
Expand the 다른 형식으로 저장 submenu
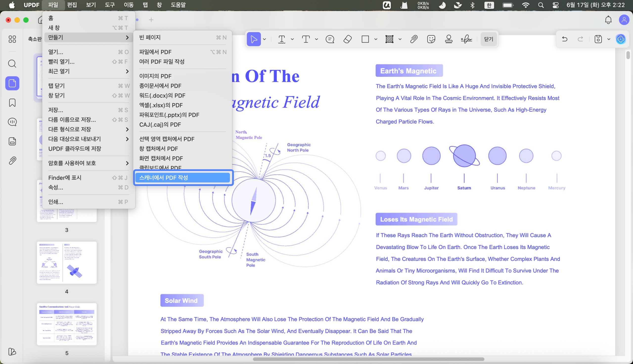coord(89,129)
